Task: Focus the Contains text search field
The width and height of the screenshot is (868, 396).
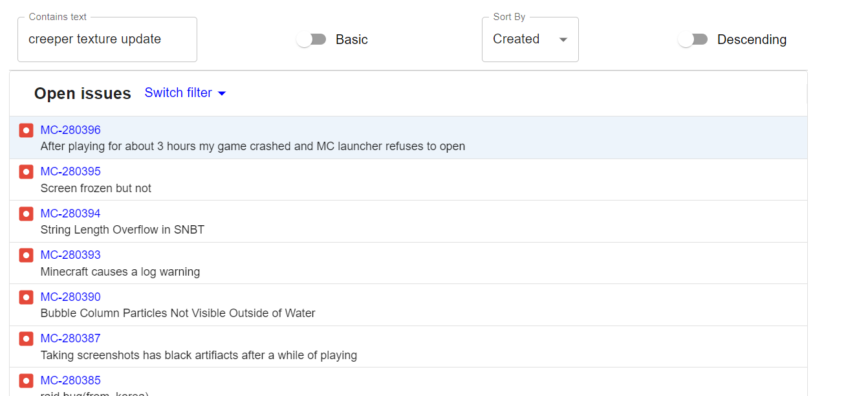Action: click(x=107, y=39)
